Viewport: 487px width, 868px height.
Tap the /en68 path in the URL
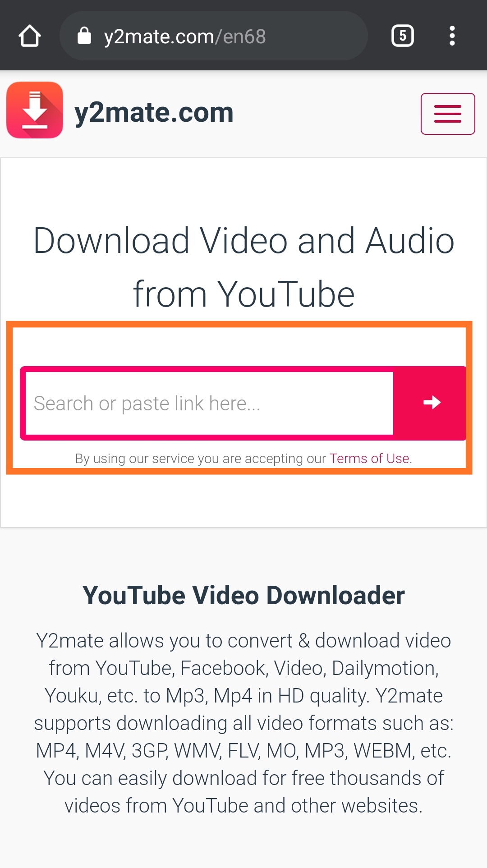pyautogui.click(x=240, y=37)
